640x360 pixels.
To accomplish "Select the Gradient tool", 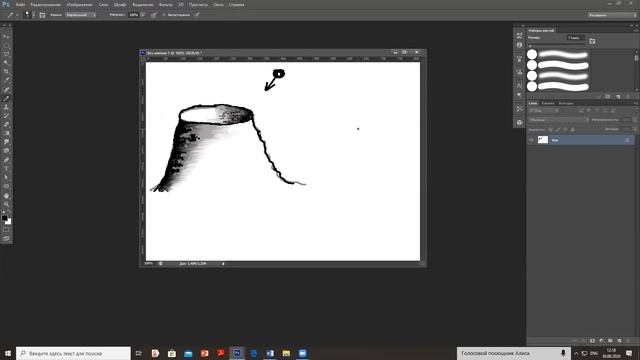I will (6, 133).
